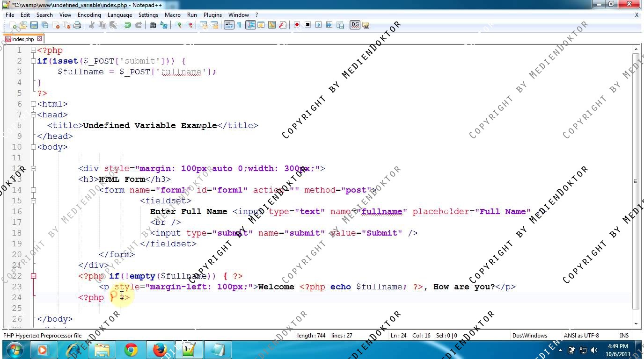Viewport: 644px width, 359px height.
Task: Click the Save file toolbar icon
Action: [x=34, y=25]
